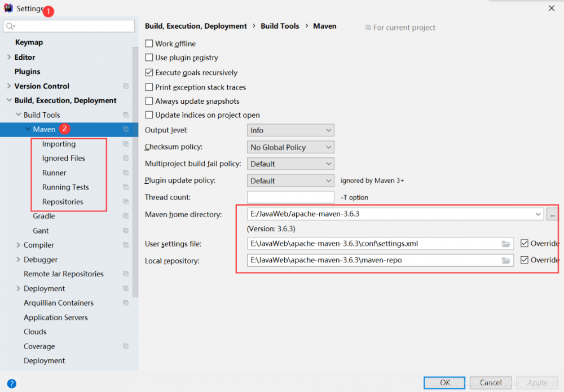Select Importing under Maven
564x392 pixels.
[x=59, y=144]
